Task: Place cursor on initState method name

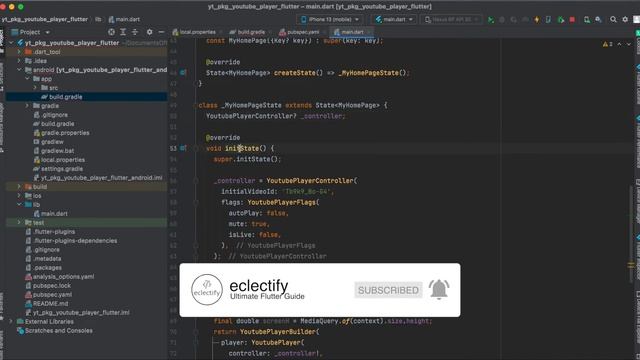Action: click(242, 148)
